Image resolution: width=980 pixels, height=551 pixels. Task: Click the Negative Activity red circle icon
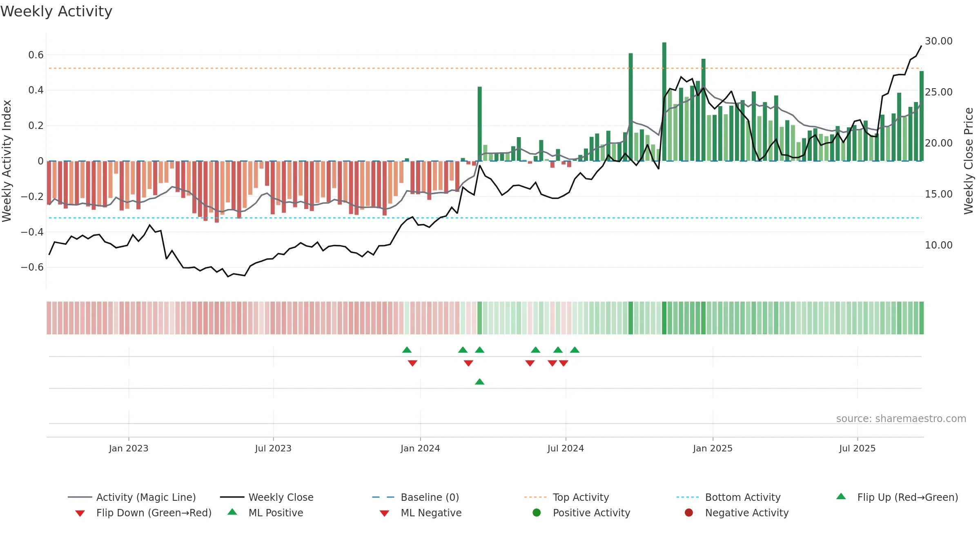[689, 513]
